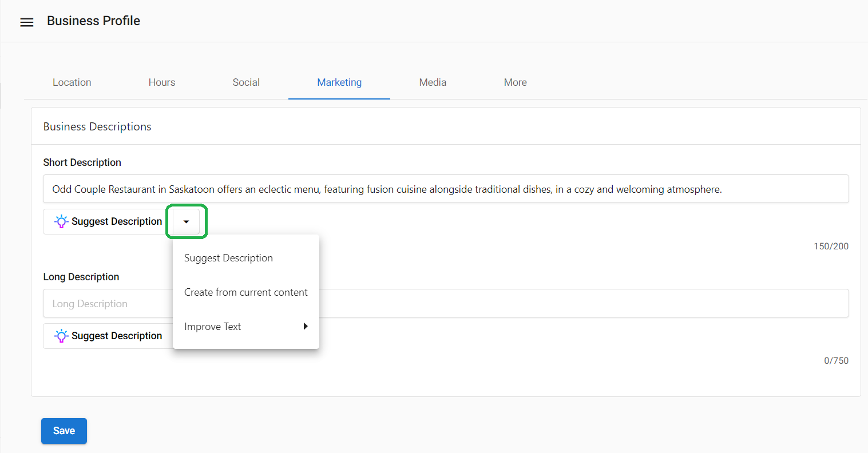Click the Save button
868x453 pixels.
coord(64,431)
